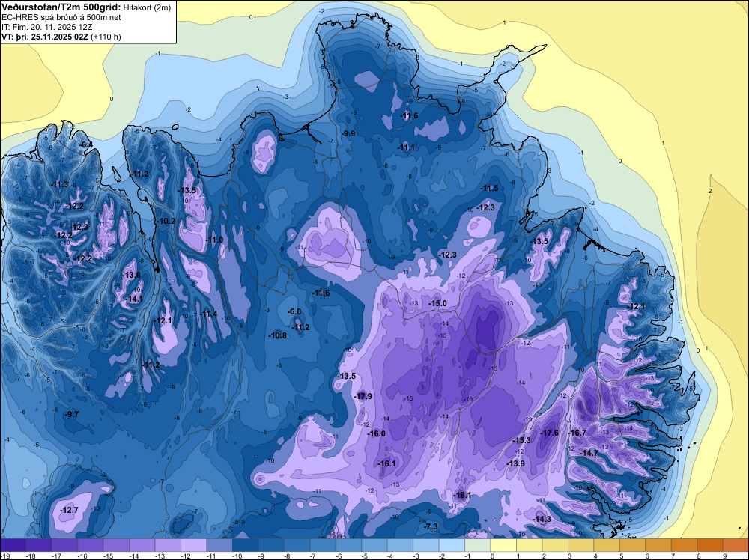Pick legend swatch between -1 and 0

point(478,545)
